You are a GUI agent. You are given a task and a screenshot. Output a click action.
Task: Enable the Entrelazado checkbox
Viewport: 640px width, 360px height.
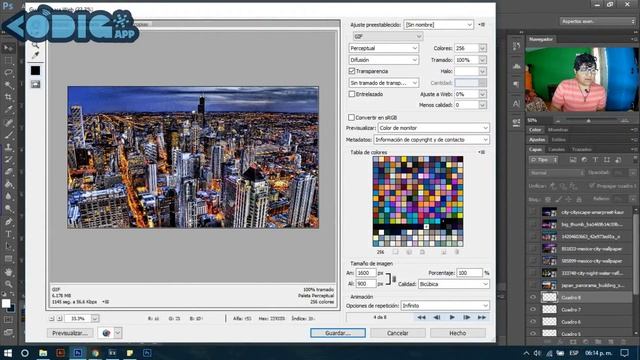(352, 94)
